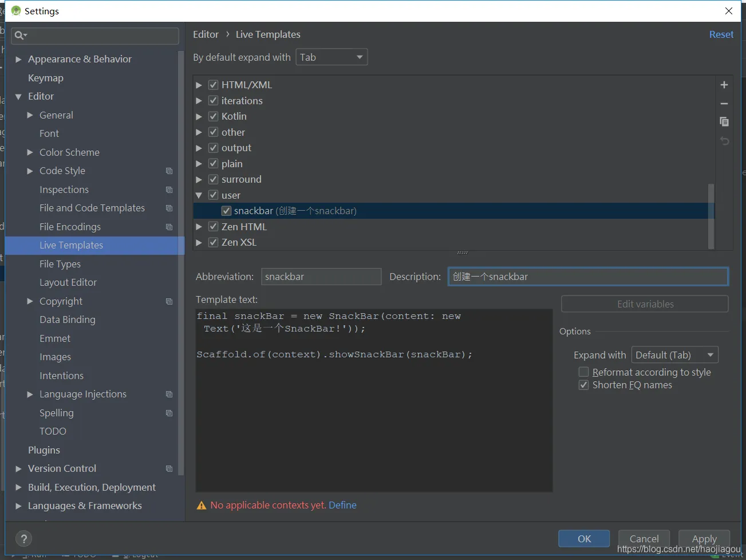Click the OK button
Viewport: 746px width, 560px height.
[584, 539]
